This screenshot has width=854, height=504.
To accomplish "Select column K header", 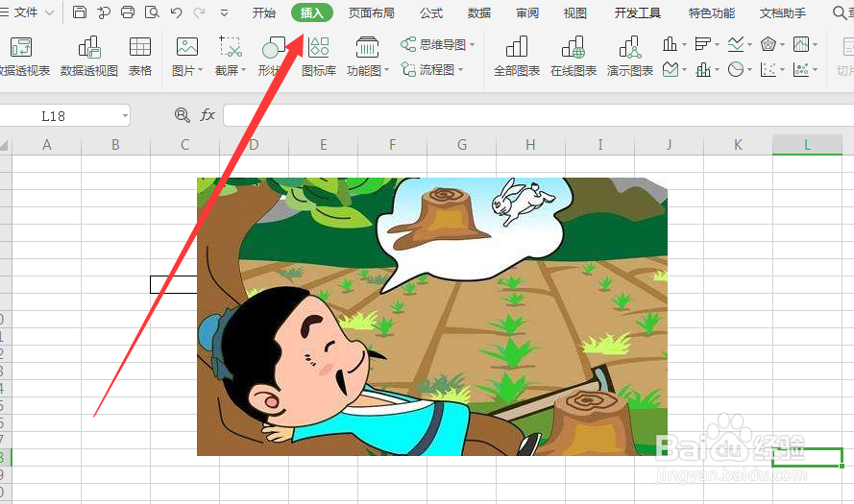I will (x=738, y=145).
